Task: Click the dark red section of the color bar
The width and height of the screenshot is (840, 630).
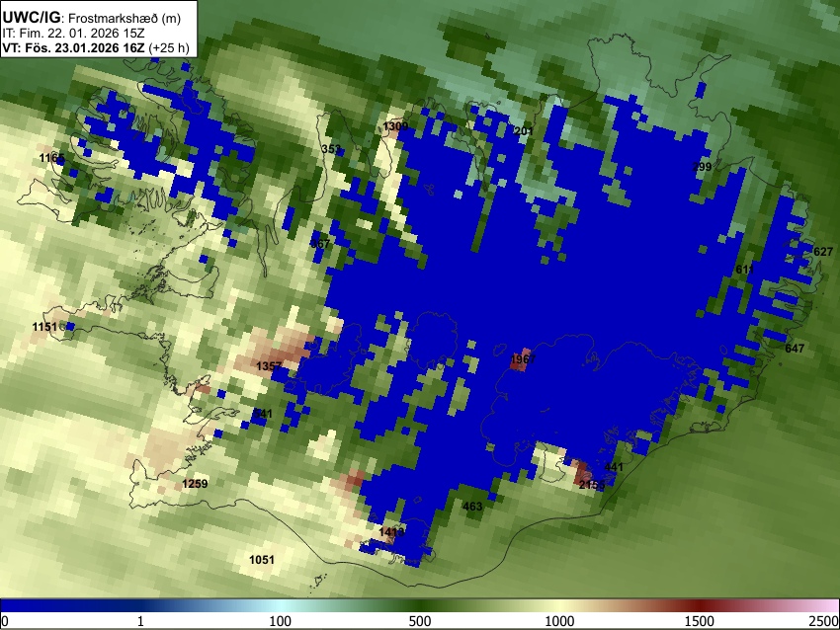Action: [x=700, y=605]
